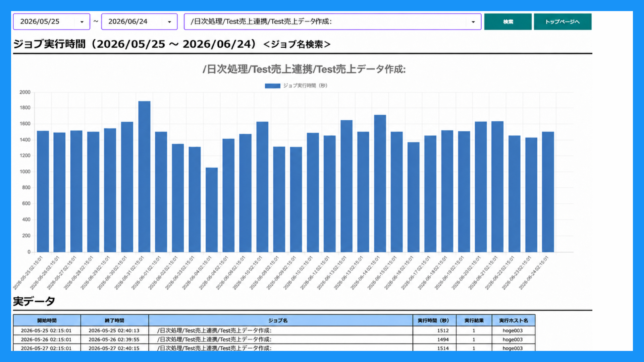The width and height of the screenshot is (644, 362).
Task: Select table row starting 2026-05-26 02:15:01
Action: pyautogui.click(x=274, y=339)
